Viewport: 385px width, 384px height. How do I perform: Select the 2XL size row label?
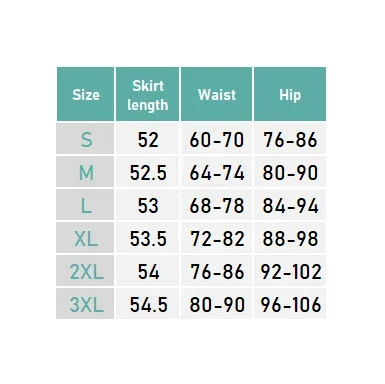85,271
